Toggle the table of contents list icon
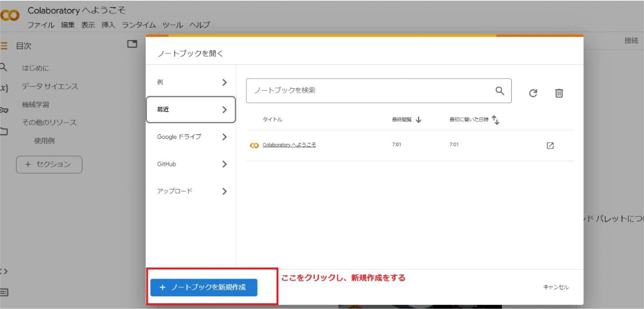The image size is (644, 309). click(x=4, y=46)
